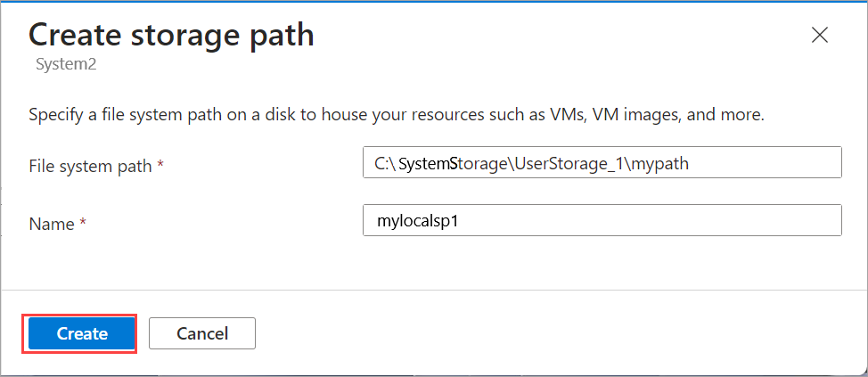The image size is (868, 377).
Task: Focus the Name input field
Action: tap(602, 220)
